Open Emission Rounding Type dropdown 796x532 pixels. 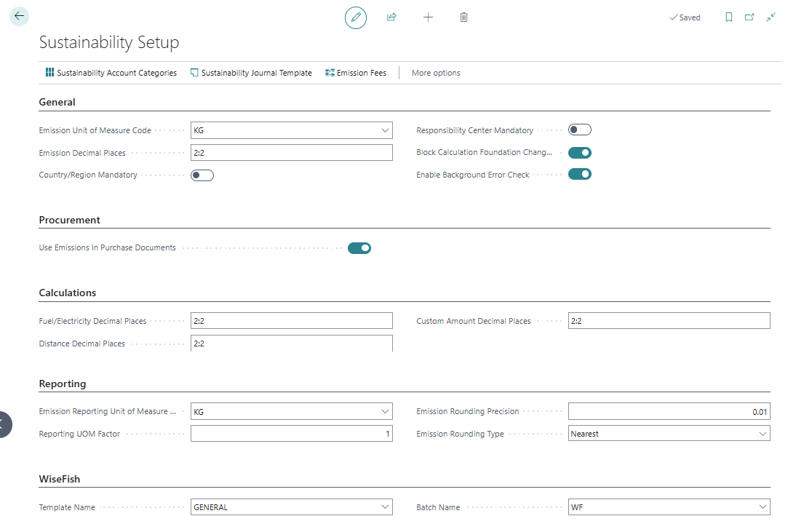click(763, 434)
